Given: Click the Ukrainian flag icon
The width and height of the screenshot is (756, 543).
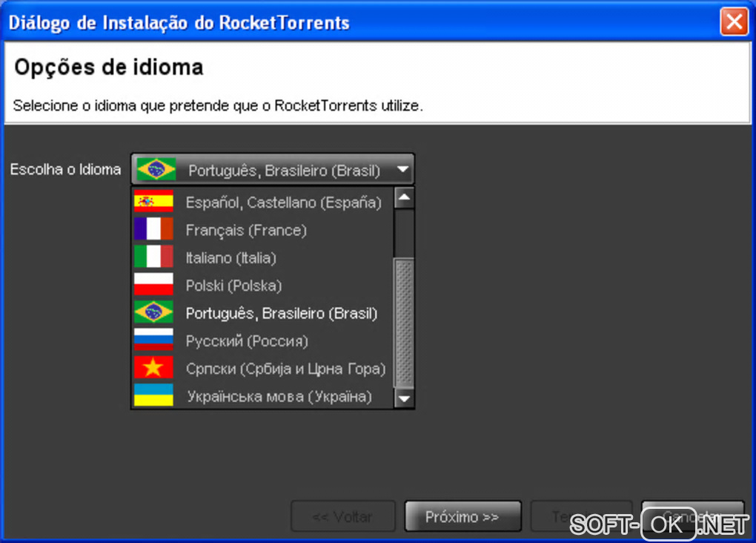Looking at the screenshot, I should [153, 395].
